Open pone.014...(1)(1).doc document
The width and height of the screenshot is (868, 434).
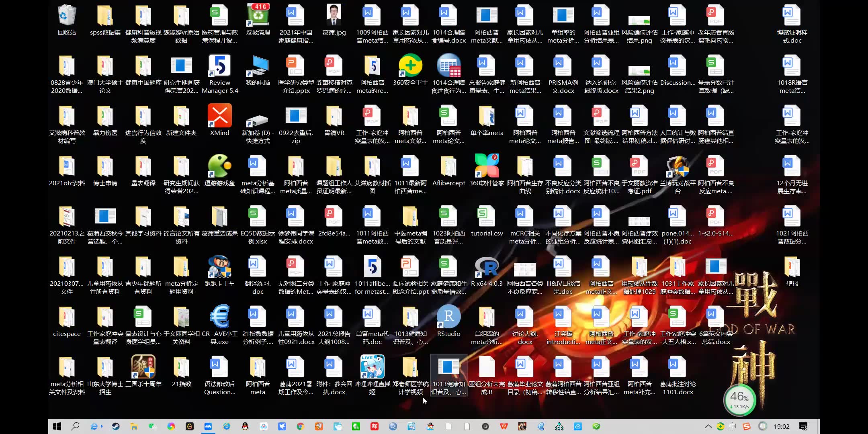click(x=678, y=225)
